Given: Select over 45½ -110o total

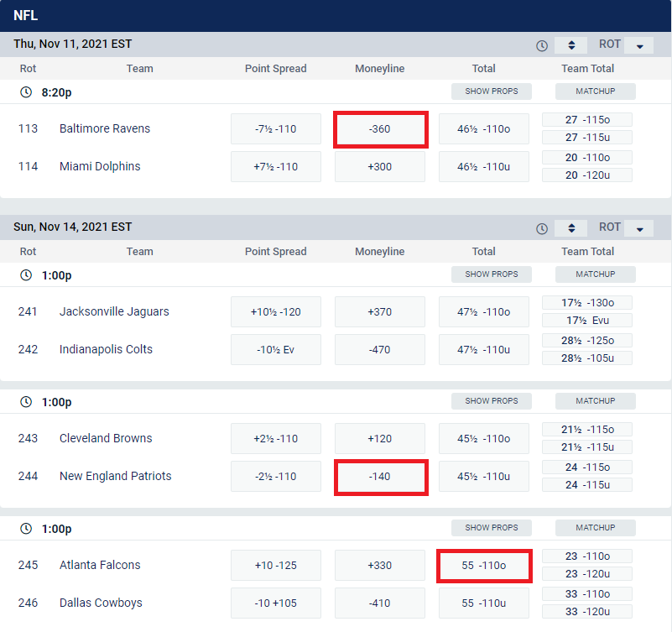Looking at the screenshot, I should click(x=484, y=439).
